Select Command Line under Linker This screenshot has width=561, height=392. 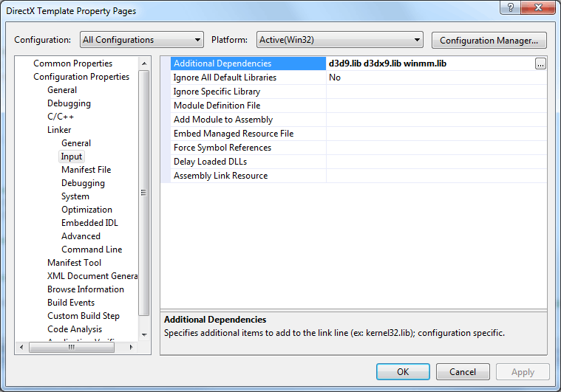point(92,250)
